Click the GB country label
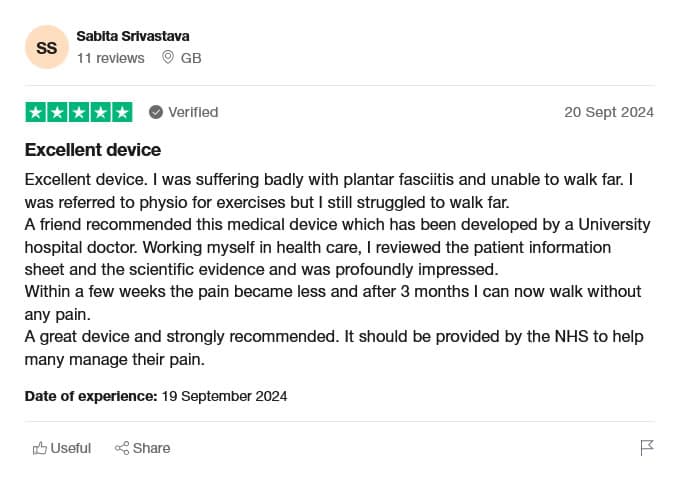 [x=191, y=58]
